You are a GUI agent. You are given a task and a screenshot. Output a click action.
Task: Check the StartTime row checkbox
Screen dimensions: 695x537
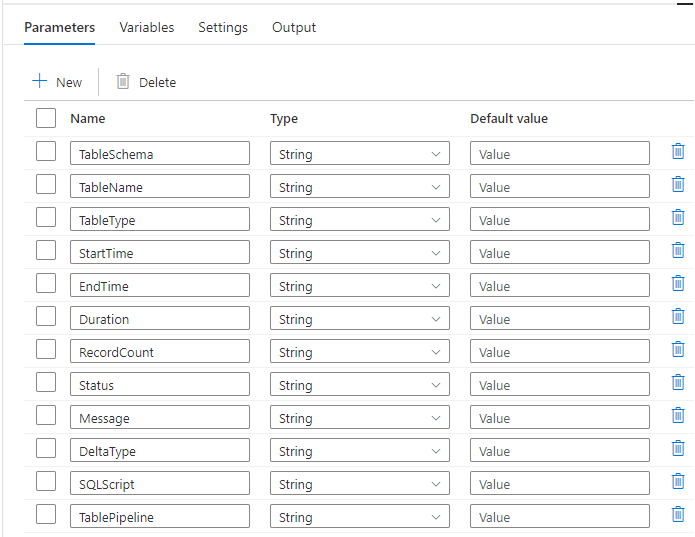tap(46, 250)
